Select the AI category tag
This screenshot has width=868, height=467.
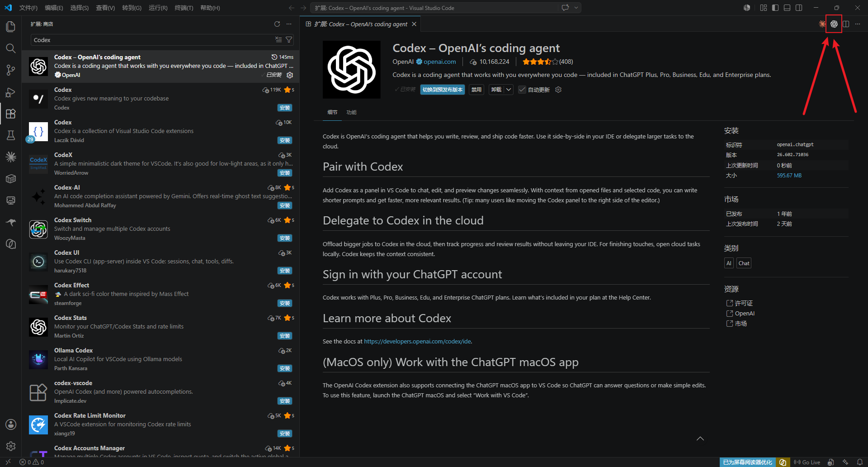729,263
